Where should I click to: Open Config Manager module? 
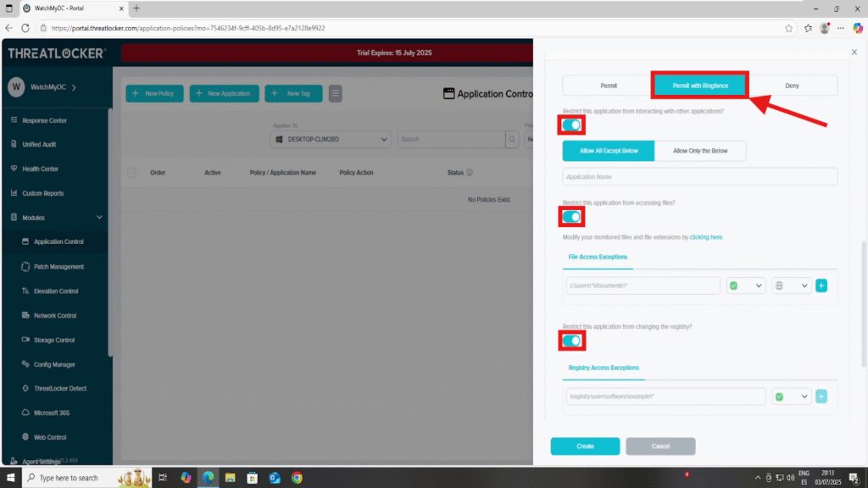click(54, 364)
